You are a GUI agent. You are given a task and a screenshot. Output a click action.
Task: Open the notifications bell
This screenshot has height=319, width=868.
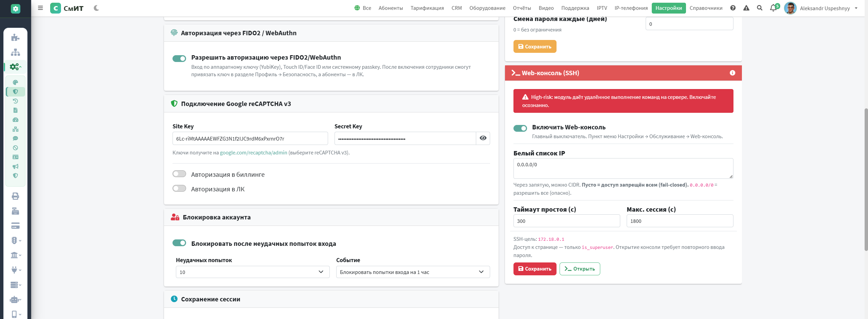pos(773,8)
